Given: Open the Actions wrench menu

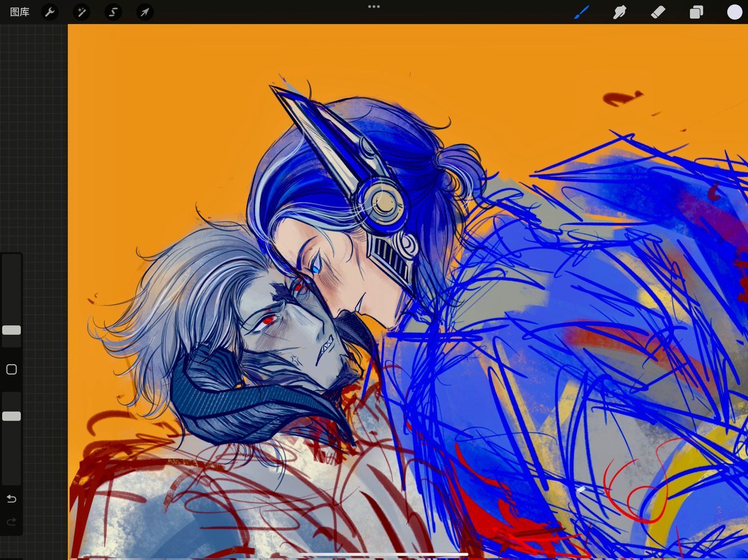Looking at the screenshot, I should pyautogui.click(x=50, y=12).
